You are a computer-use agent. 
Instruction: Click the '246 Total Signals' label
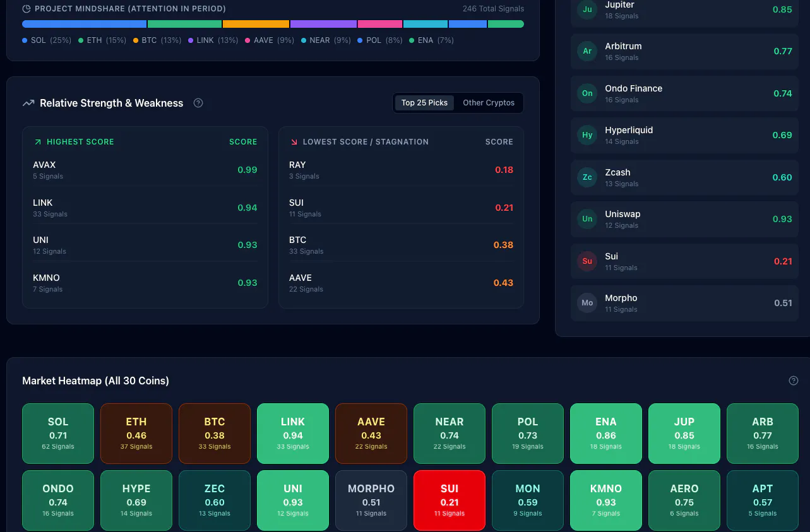(x=493, y=9)
